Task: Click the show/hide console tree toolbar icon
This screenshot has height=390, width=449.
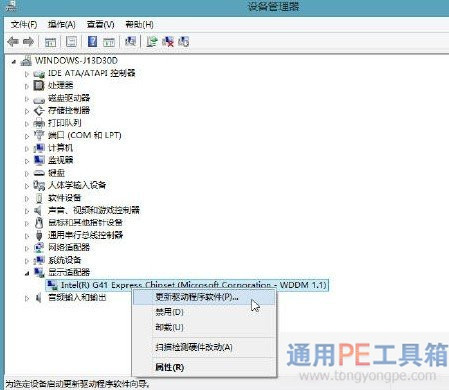Action: point(50,42)
